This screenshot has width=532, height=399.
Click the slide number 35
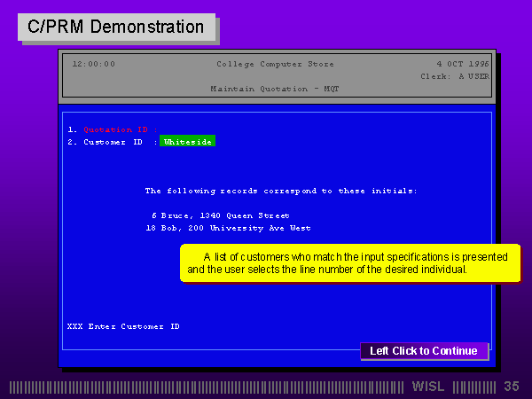[512, 387]
